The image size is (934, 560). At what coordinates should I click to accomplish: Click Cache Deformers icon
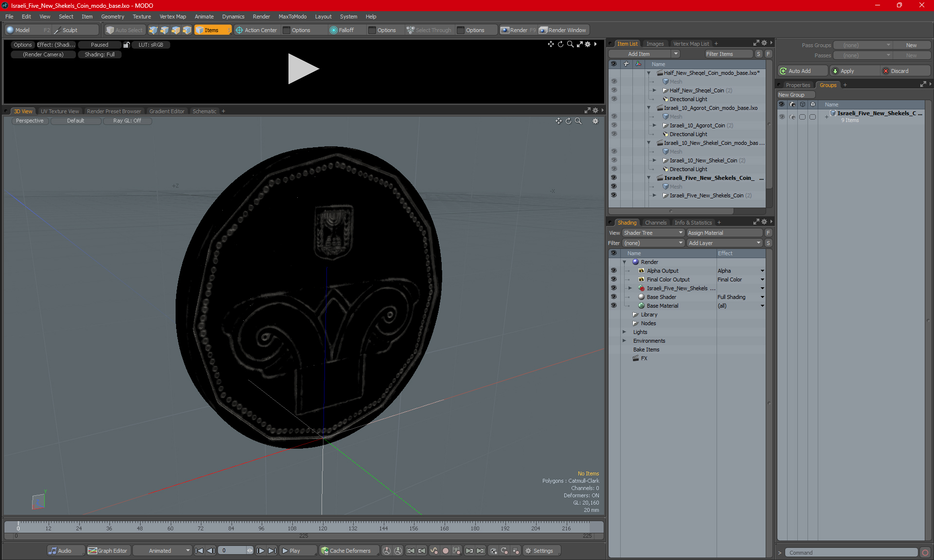click(324, 551)
